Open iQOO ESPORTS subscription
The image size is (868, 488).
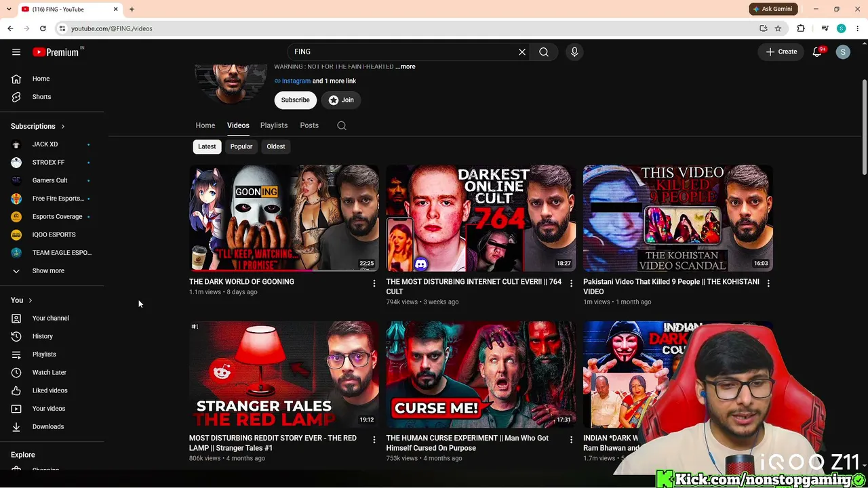pos(52,235)
